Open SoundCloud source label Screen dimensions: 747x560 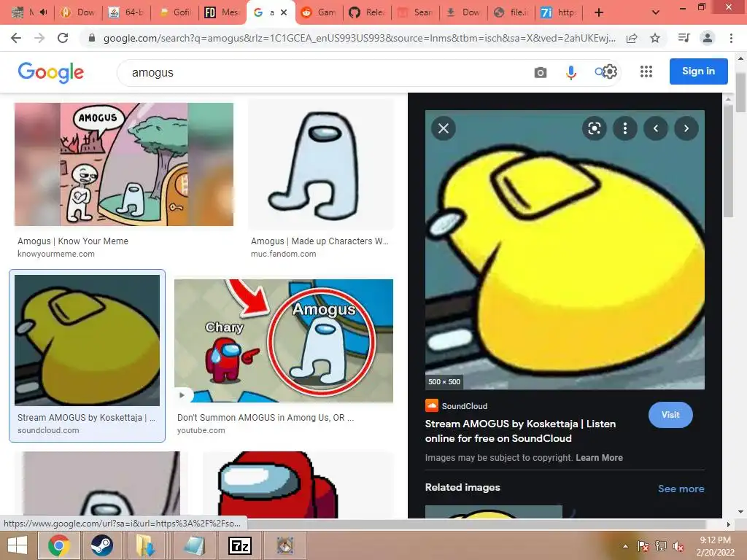457,405
